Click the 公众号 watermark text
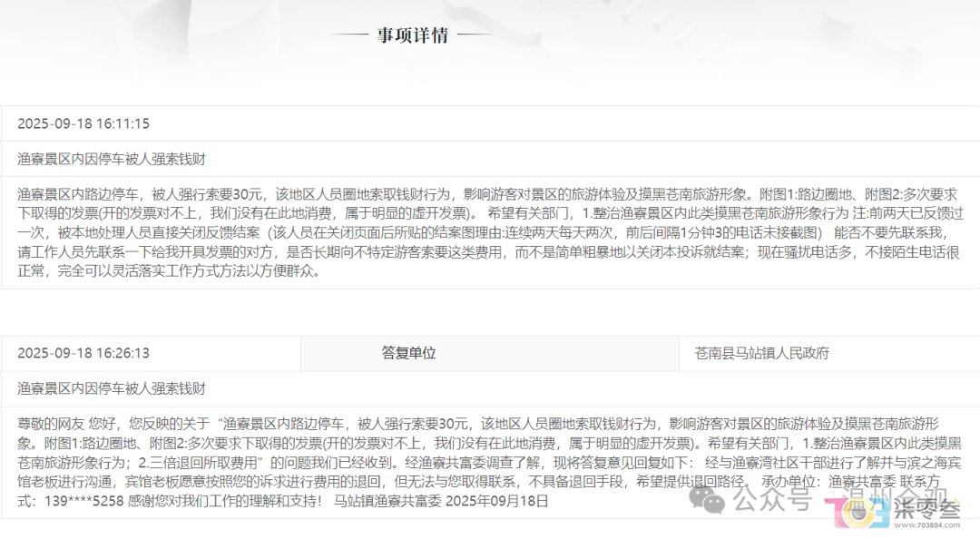 click(771, 499)
